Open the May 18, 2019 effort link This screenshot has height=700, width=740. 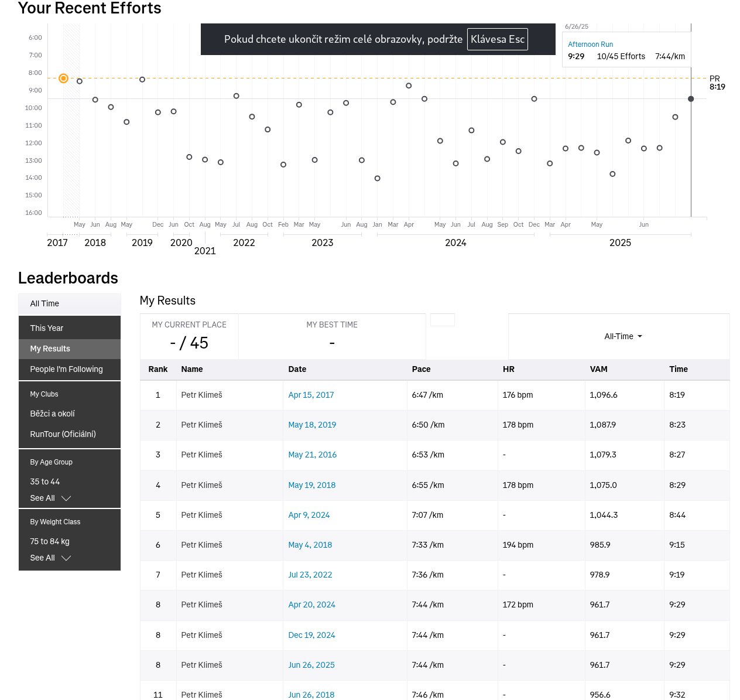(312, 425)
